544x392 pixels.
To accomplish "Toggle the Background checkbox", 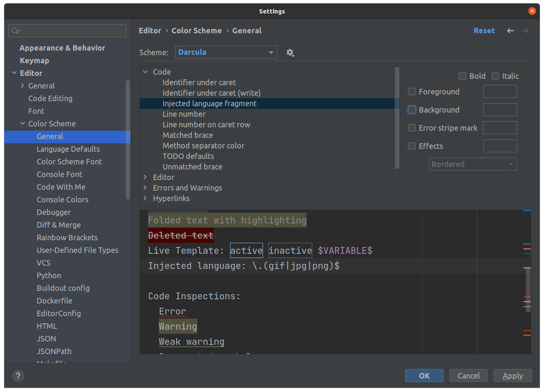I will (412, 110).
